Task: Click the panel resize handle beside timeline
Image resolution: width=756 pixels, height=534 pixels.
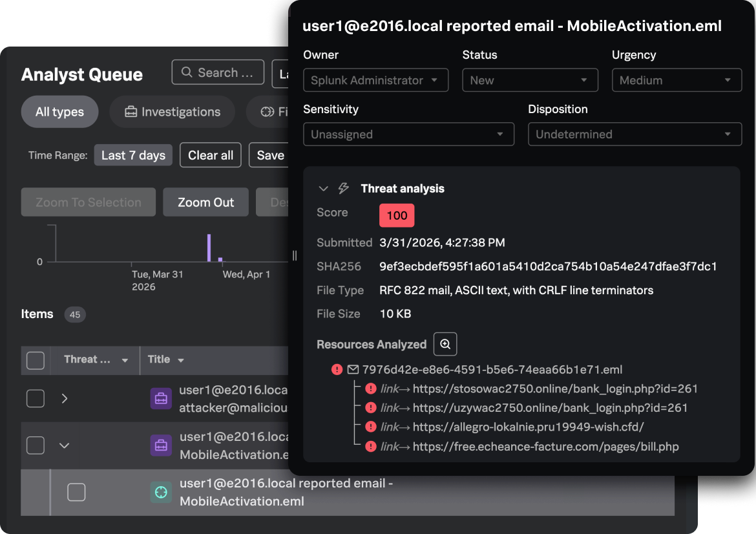Action: coord(295,255)
